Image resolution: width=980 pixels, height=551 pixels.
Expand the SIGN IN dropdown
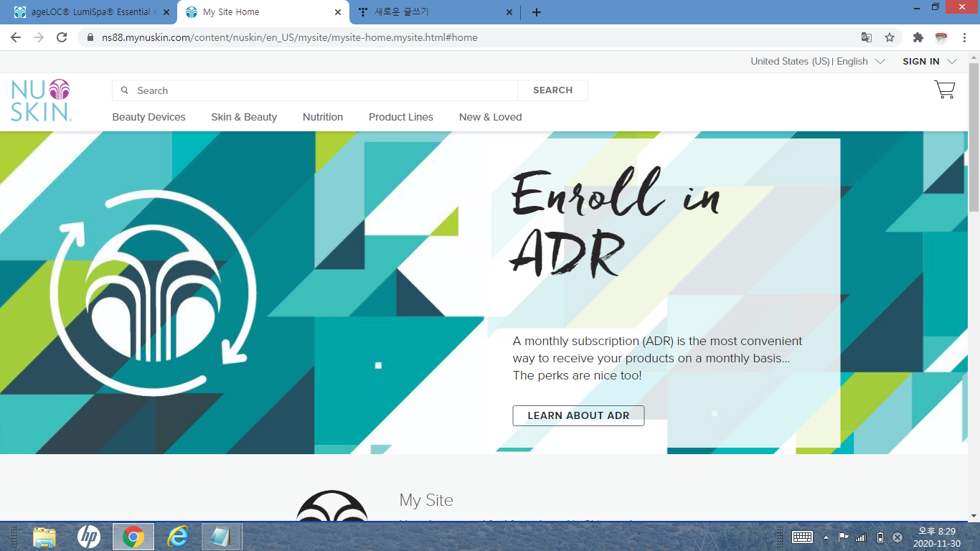click(x=930, y=62)
